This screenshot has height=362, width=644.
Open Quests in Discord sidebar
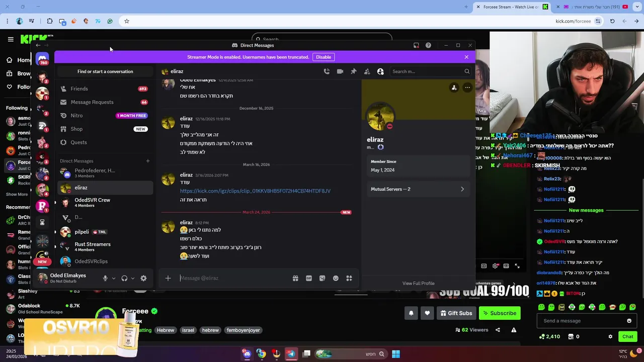pyautogui.click(x=105, y=142)
